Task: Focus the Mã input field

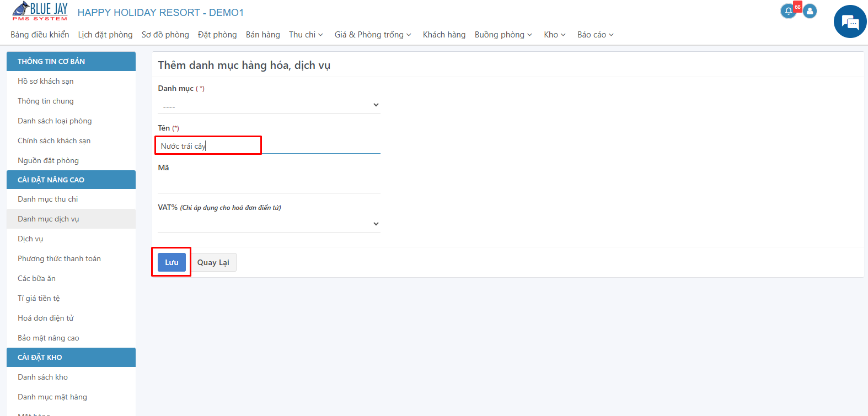Action: (x=269, y=185)
